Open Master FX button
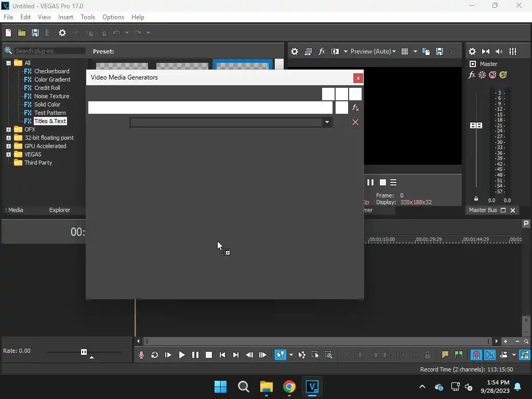 point(472,75)
